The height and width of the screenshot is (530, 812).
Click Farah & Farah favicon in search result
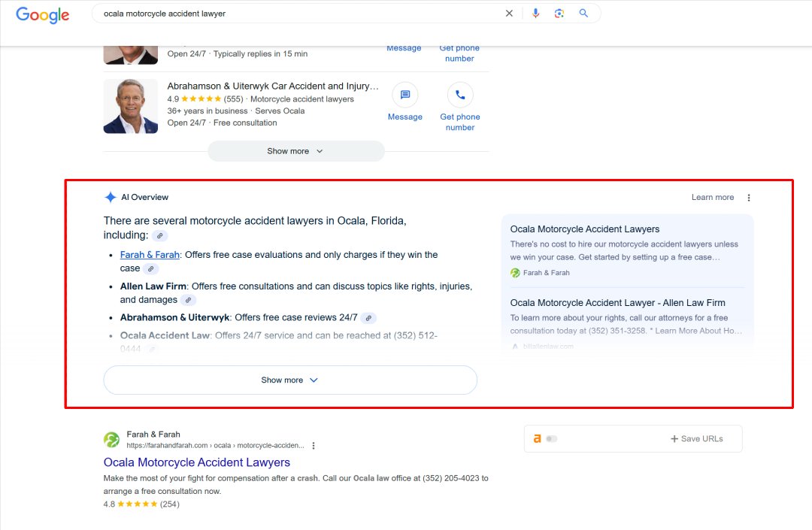pos(111,440)
